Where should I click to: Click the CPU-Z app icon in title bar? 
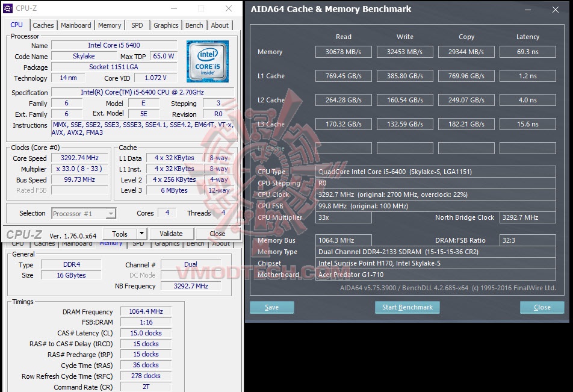tap(8, 8)
